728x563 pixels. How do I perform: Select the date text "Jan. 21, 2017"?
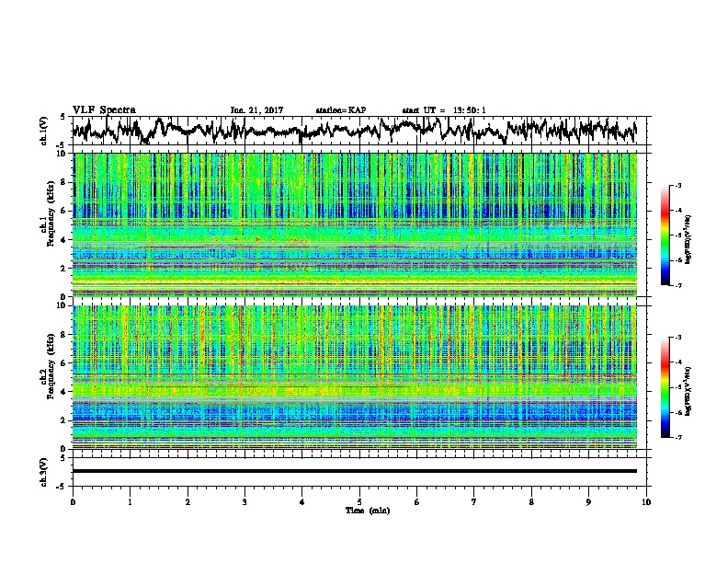click(x=256, y=110)
